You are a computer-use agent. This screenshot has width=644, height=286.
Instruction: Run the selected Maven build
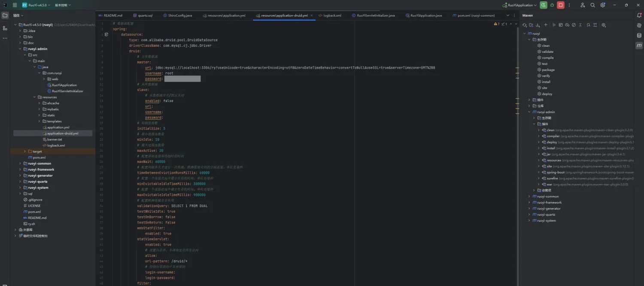tap(554, 25)
